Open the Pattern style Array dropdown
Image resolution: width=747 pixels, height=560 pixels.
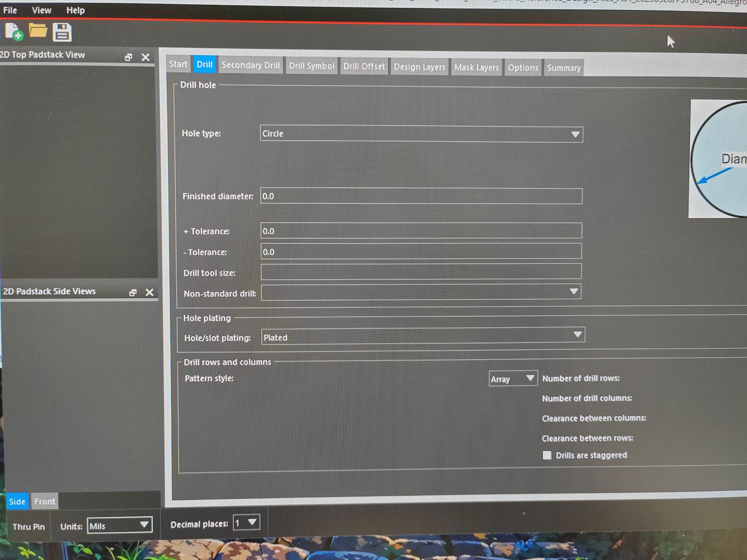513,379
